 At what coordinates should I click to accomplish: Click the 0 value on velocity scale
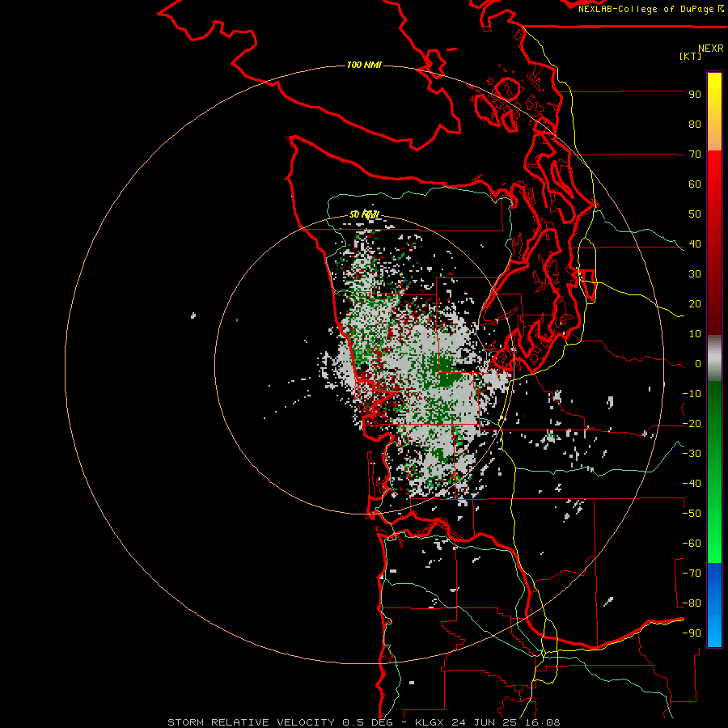[x=698, y=364]
